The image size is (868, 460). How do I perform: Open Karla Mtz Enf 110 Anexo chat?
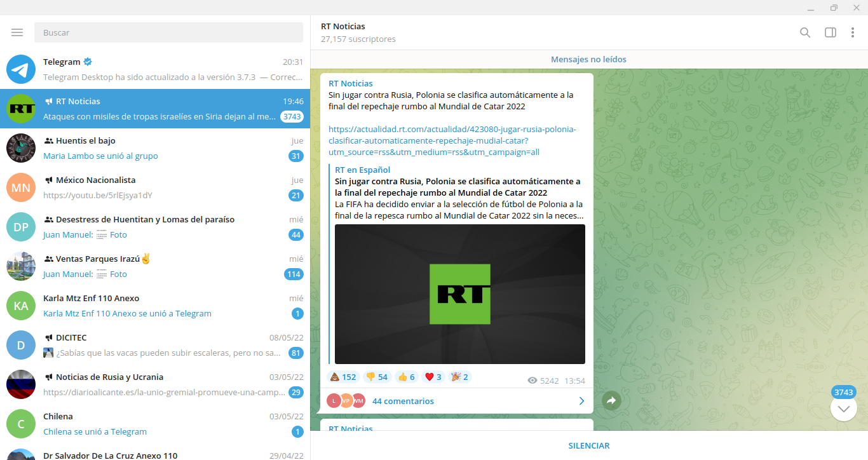[155, 306]
